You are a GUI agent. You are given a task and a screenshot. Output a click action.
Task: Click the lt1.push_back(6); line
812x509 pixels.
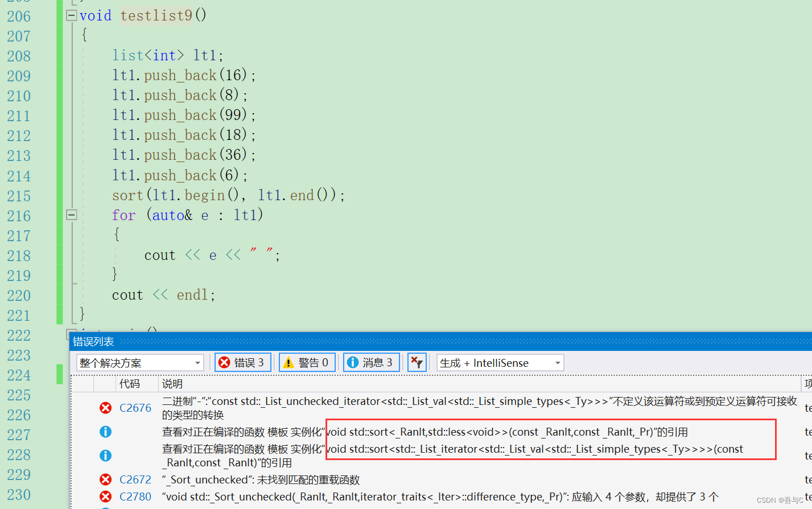(180, 175)
